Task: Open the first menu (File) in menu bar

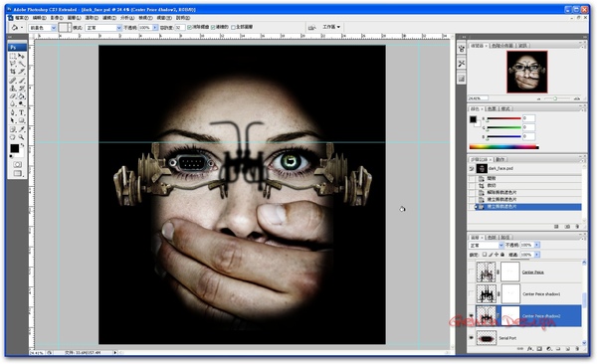Action: pos(21,18)
